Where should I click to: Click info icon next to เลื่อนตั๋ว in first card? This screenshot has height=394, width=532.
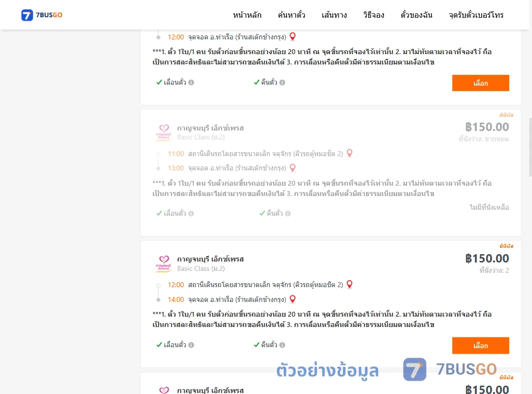pos(191,82)
